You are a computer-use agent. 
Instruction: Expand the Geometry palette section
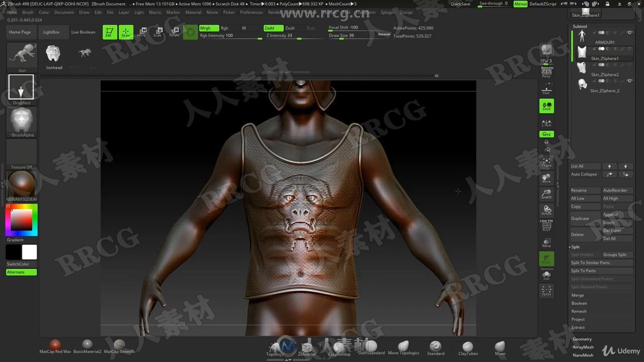point(582,339)
